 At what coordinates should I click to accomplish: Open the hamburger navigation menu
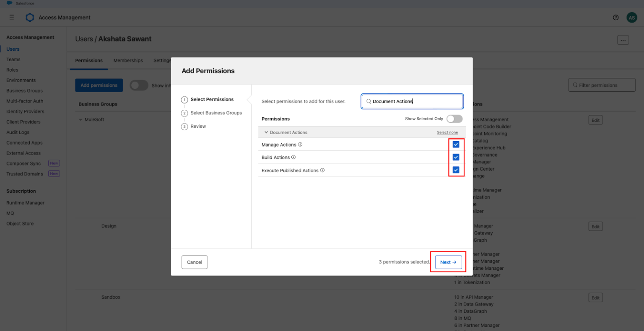12,17
